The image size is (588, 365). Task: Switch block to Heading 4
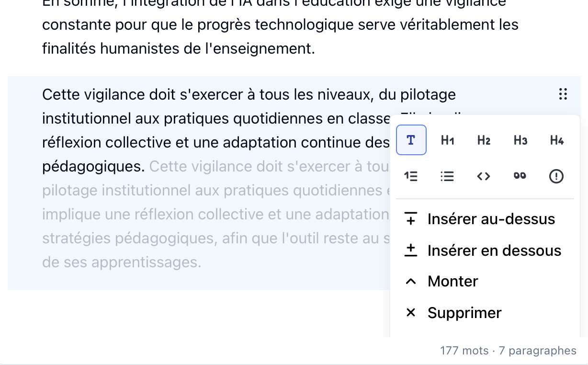[556, 140]
